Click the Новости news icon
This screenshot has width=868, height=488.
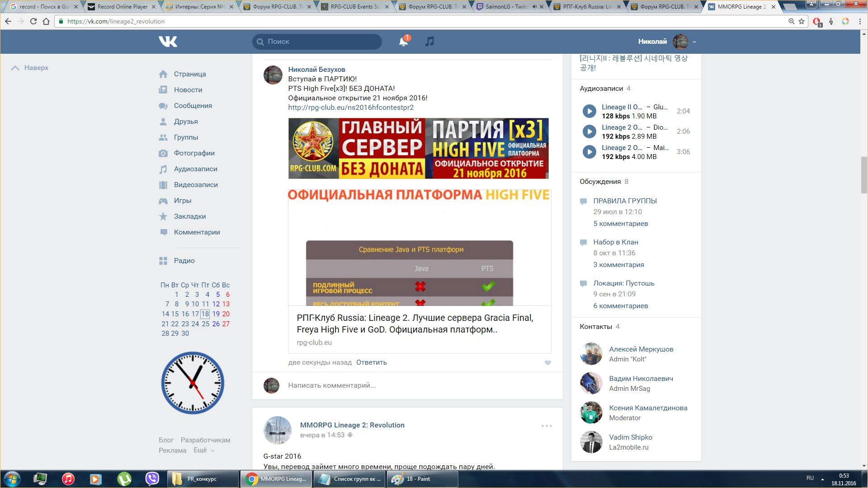click(163, 90)
